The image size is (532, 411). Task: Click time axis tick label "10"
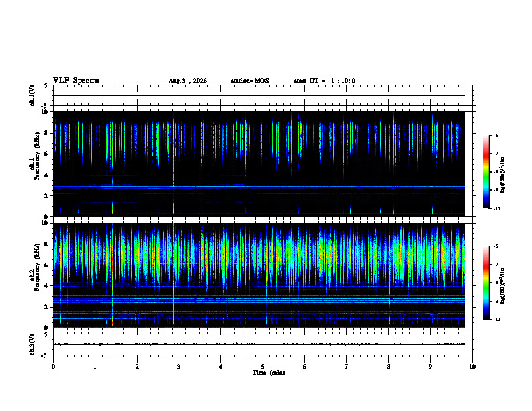pos(472,367)
